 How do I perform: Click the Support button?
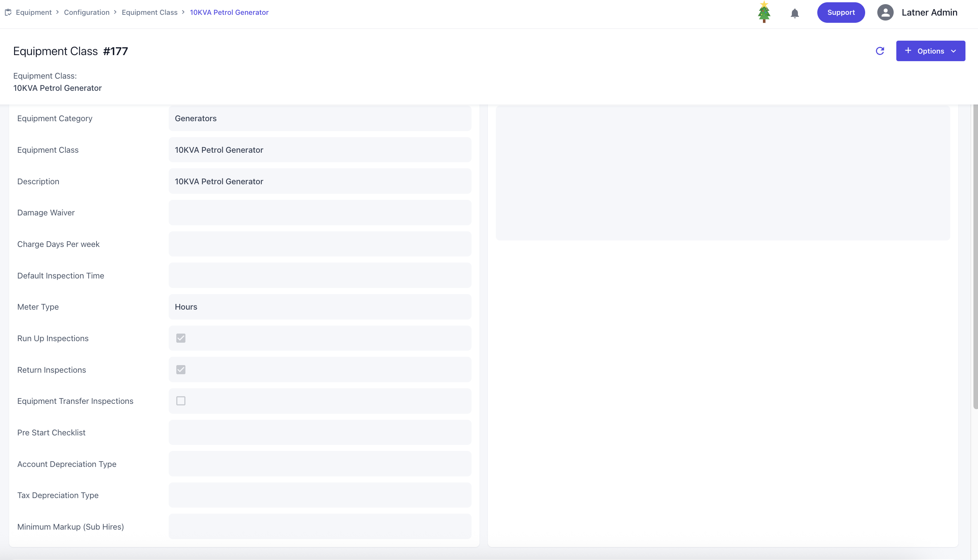click(x=841, y=12)
